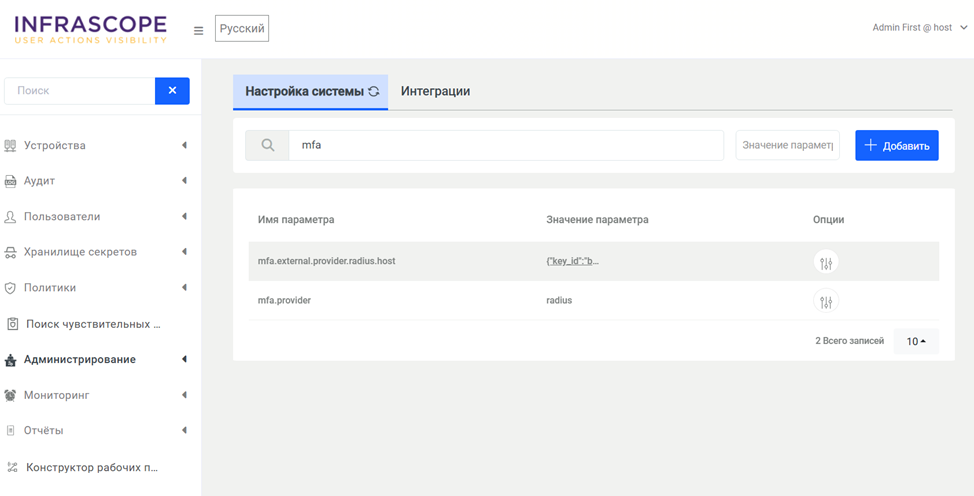Click the Устройства devices icon in sidebar
The height and width of the screenshot is (496, 974).
[x=11, y=146]
